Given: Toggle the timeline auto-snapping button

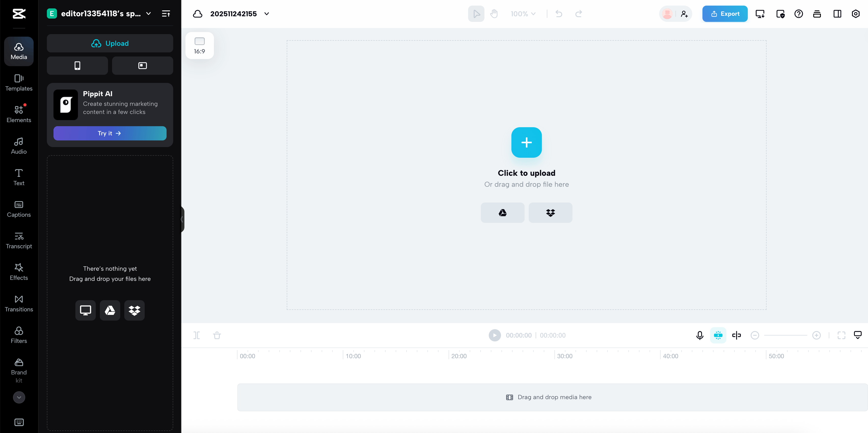Looking at the screenshot, I should click(718, 335).
